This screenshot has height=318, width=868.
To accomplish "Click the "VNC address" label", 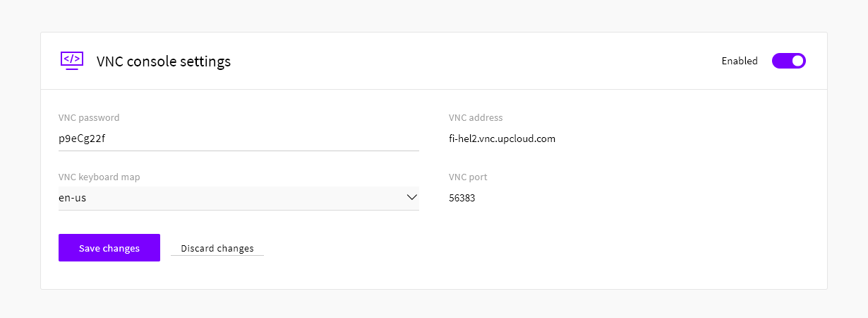I will [x=476, y=118].
